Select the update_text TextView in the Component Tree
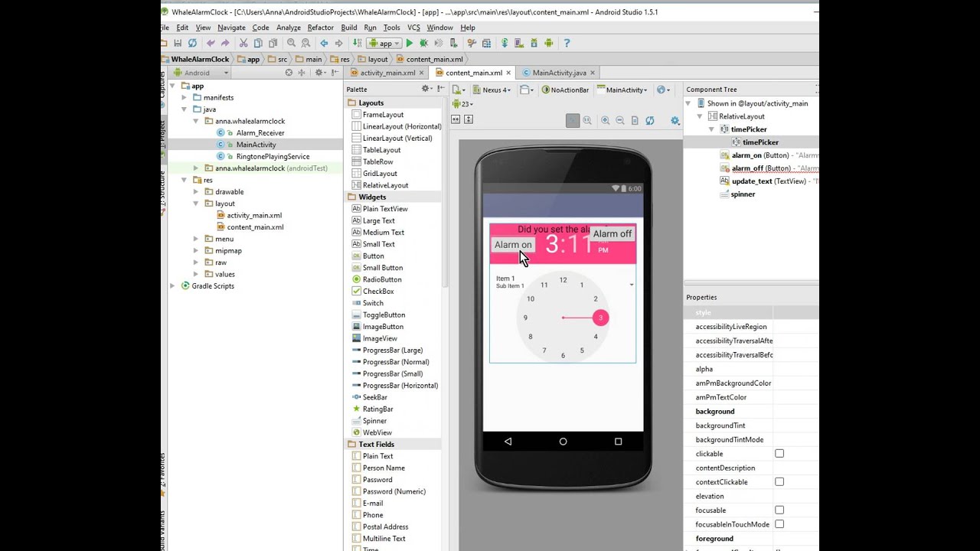The height and width of the screenshot is (551, 980). (769, 181)
